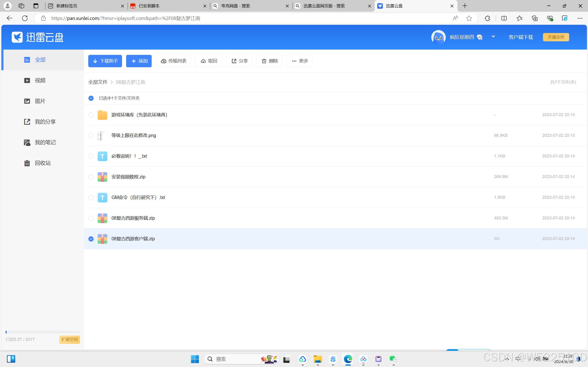
Task: Toggle the select-all checkbox in header row
Action: pos(91,98)
